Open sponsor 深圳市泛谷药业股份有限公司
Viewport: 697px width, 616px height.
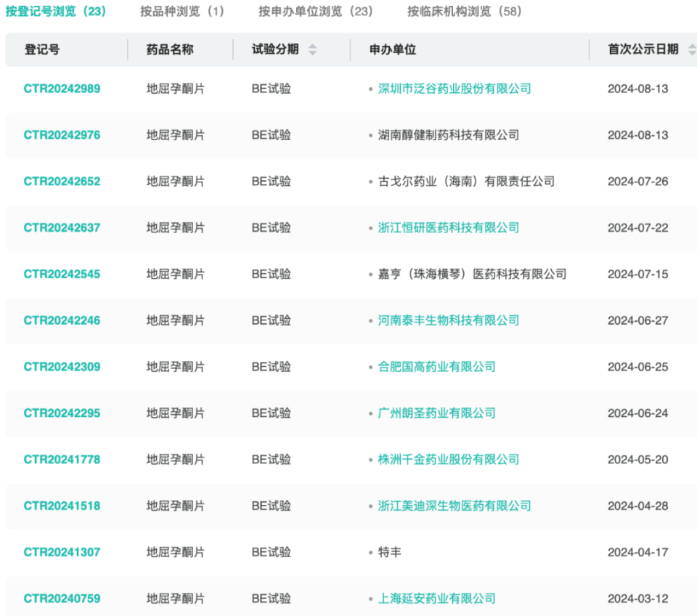455,89
